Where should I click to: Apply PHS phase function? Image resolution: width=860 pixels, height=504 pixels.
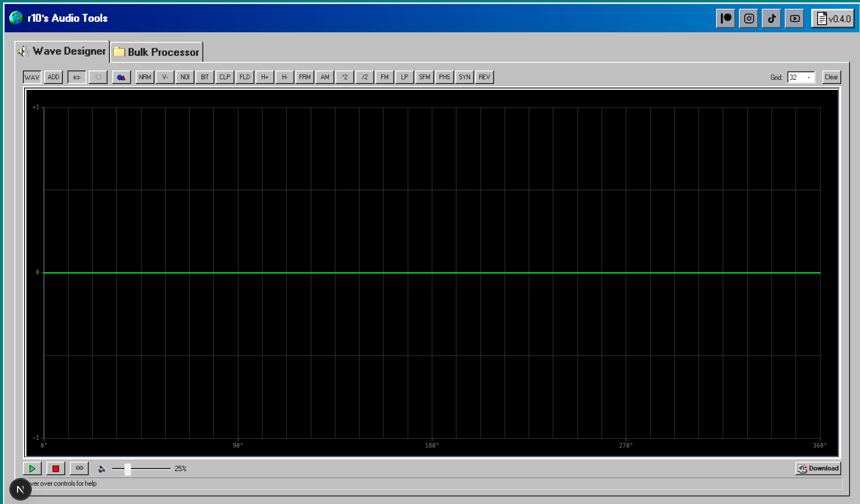[x=445, y=77]
